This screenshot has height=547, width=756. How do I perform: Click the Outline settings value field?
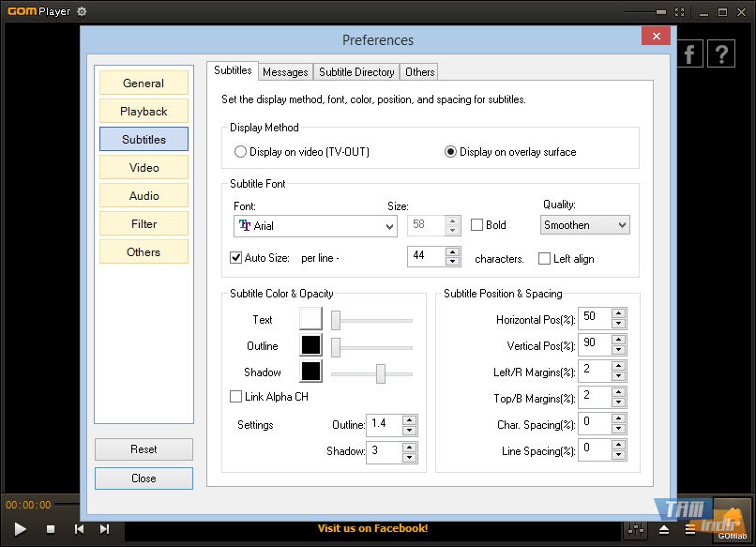tap(385, 425)
